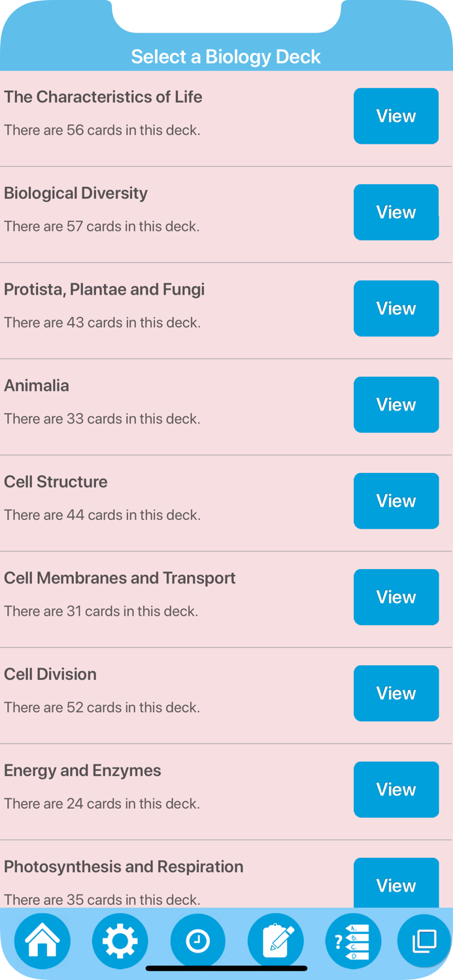View the Cell Division deck
The image size is (453, 980).
pos(396,693)
